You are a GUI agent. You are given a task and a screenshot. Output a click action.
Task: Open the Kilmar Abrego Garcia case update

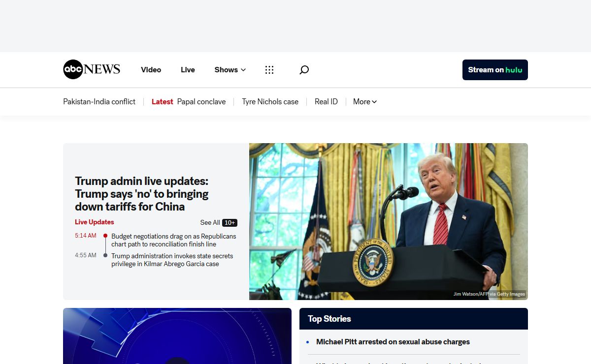pos(172,260)
